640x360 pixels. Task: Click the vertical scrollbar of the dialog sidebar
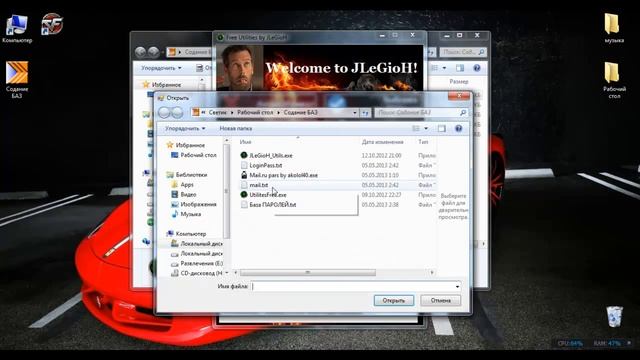[x=227, y=190]
